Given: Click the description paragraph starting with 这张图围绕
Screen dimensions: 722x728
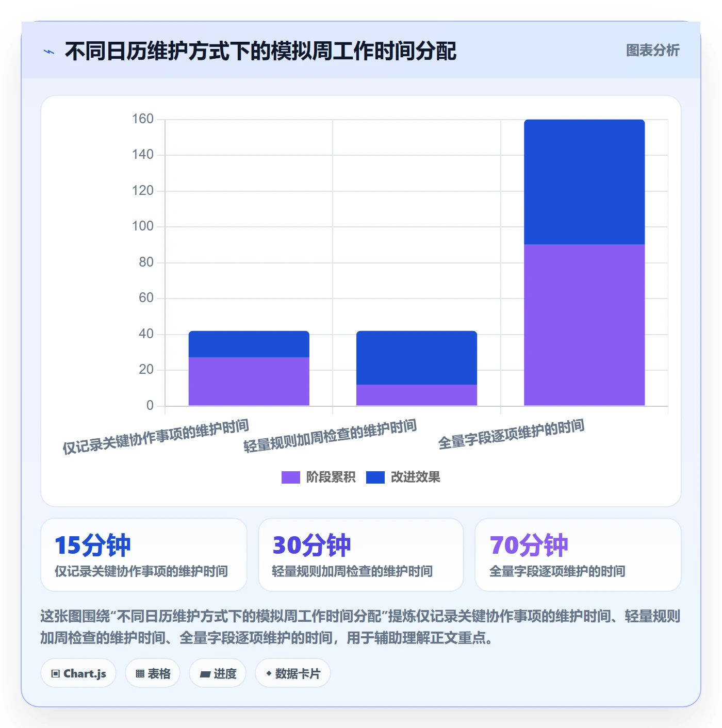Looking at the screenshot, I should point(360,627).
